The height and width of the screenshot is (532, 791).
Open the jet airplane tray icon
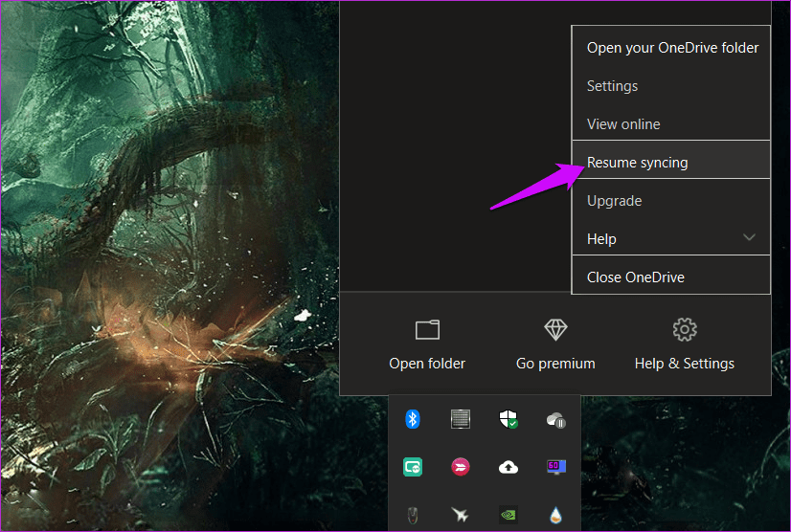460,515
